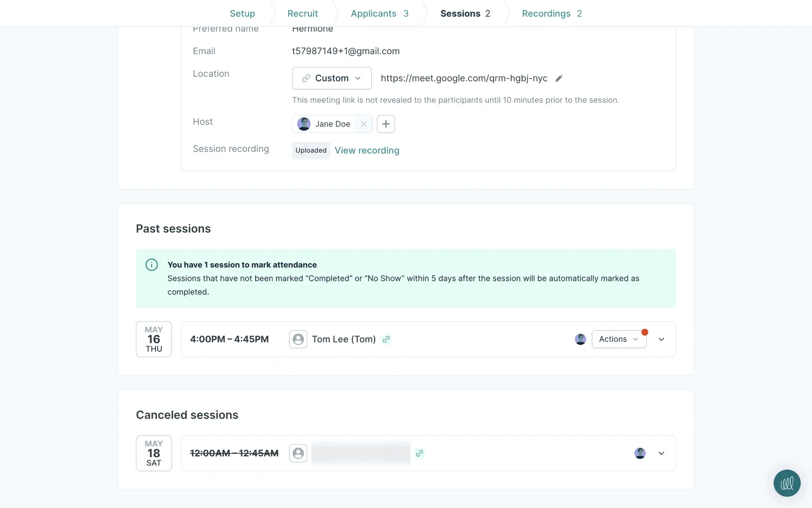Click host avatar in canceled session row
Image resolution: width=812 pixels, height=508 pixels.
coord(640,453)
